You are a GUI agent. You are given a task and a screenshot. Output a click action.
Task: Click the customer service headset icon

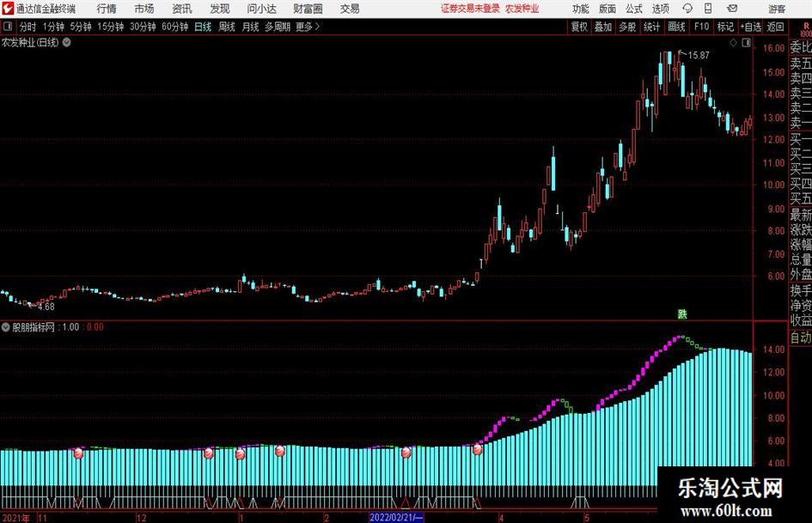(687, 9)
